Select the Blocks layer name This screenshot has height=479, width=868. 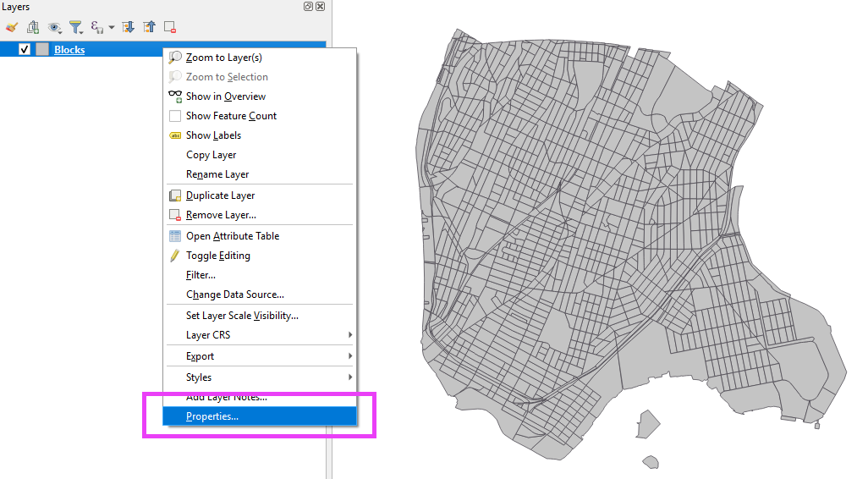[69, 50]
